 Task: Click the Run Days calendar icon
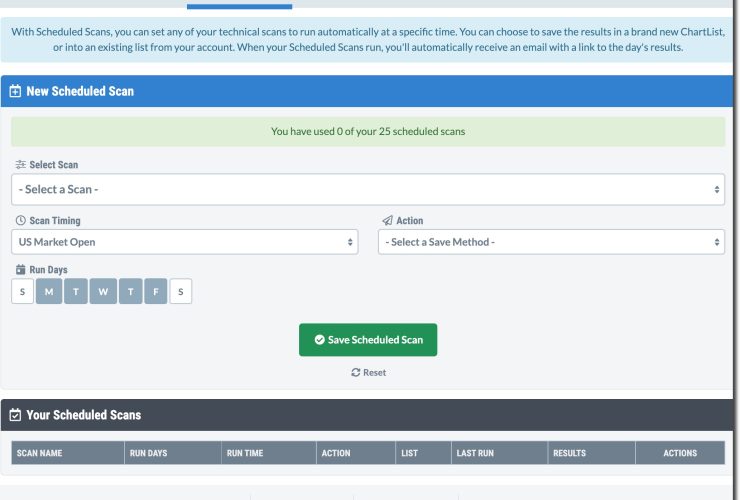(20, 270)
